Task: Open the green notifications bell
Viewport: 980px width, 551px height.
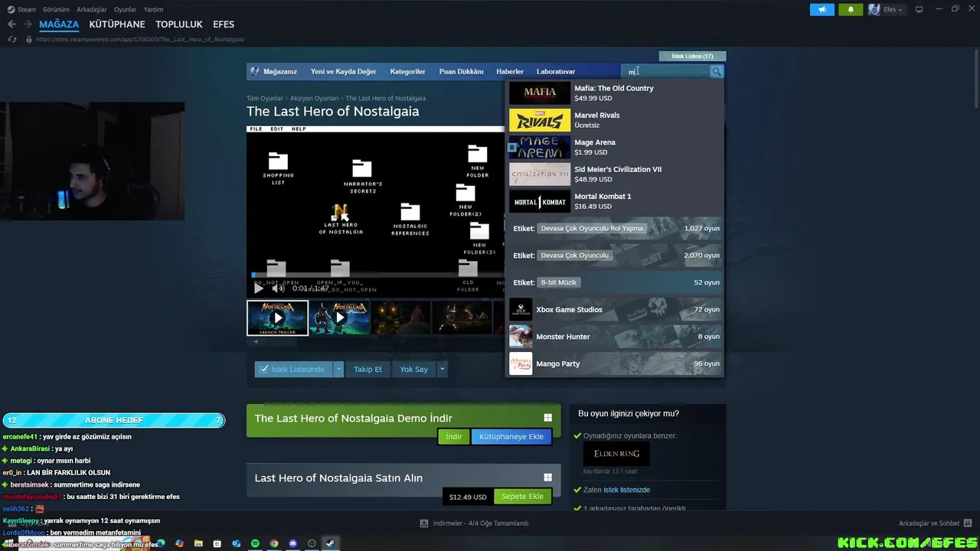Action: [851, 9]
